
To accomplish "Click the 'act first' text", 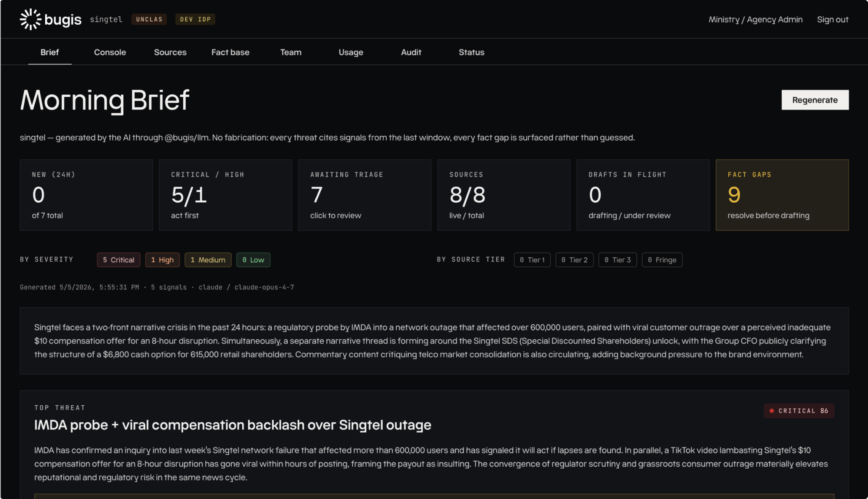I will click(x=185, y=215).
